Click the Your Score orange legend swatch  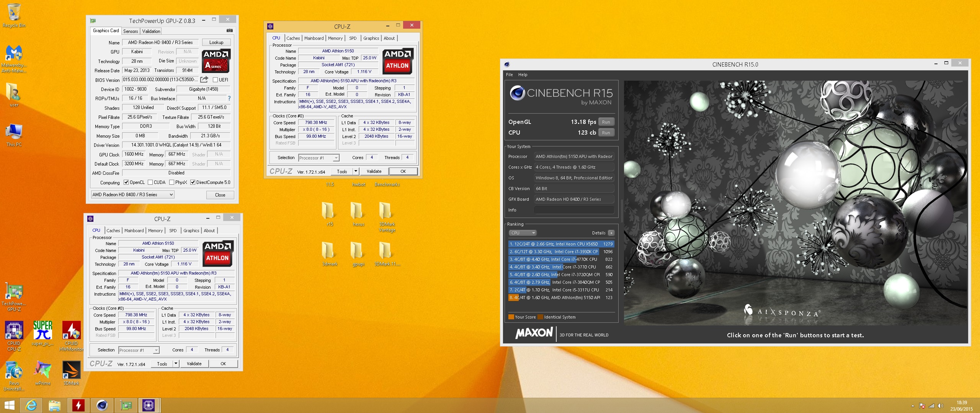click(511, 317)
